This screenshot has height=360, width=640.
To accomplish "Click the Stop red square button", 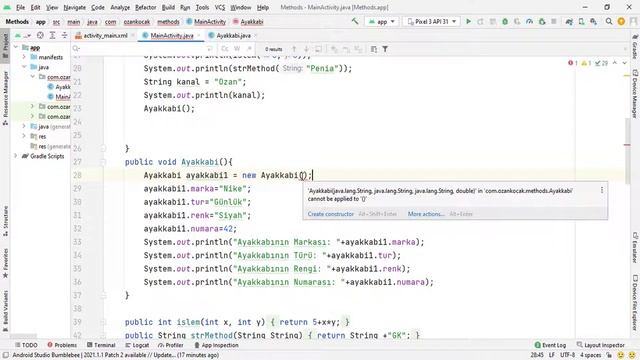I will [554, 22].
